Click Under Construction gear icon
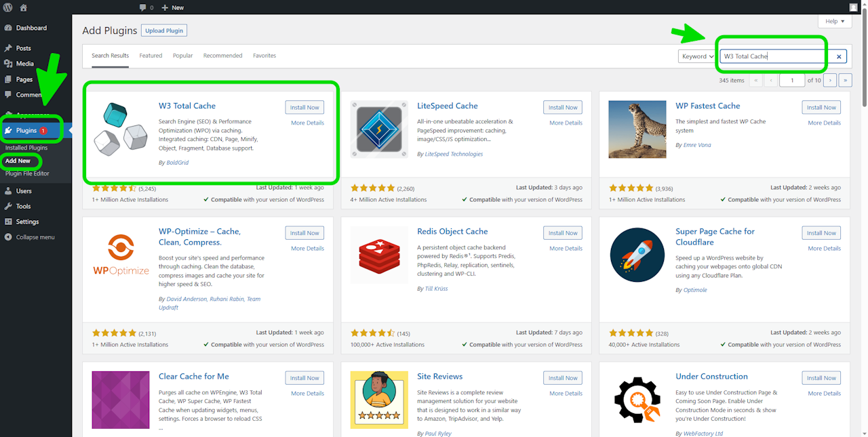 637,400
